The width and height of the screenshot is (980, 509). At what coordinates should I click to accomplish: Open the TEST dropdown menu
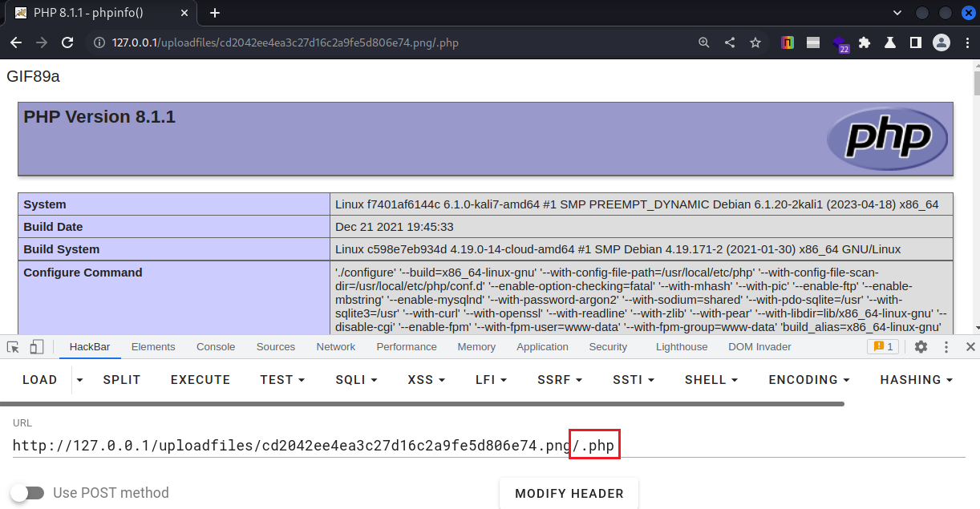(x=282, y=380)
